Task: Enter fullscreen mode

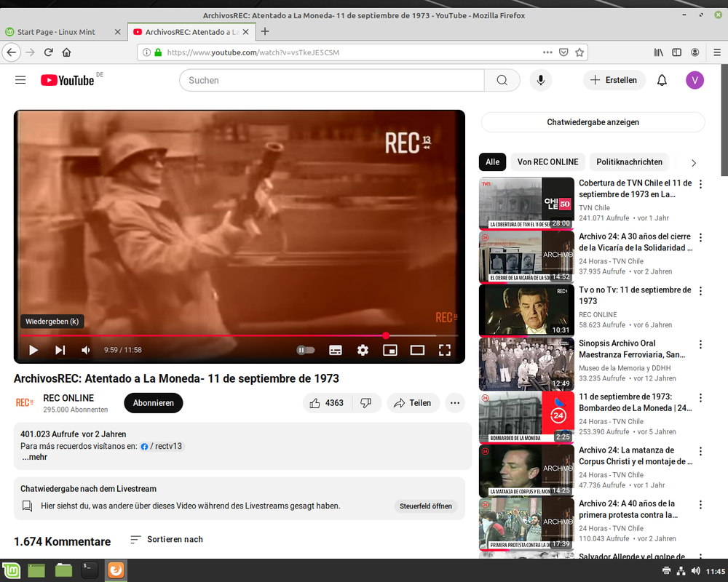Action: (x=445, y=350)
